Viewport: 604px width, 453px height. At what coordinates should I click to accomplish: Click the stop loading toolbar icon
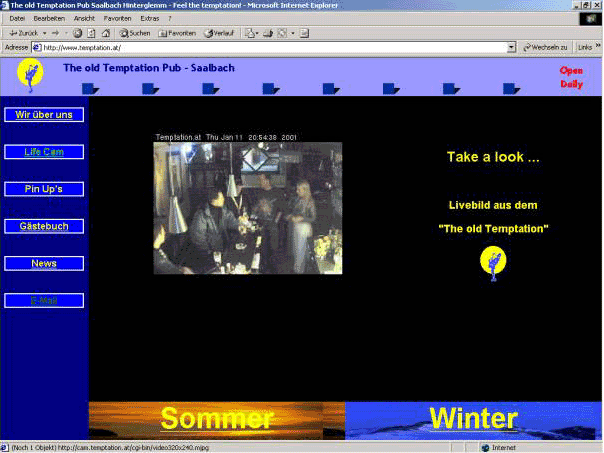(x=77, y=33)
